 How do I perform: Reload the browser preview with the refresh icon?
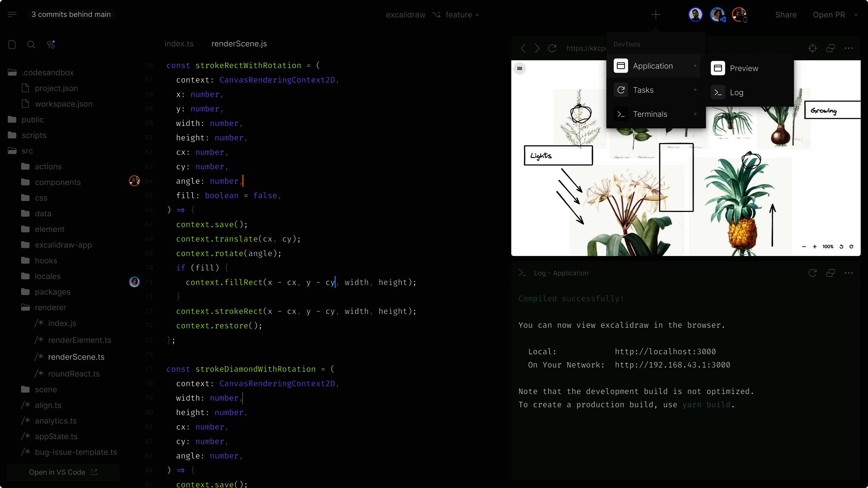[x=552, y=48]
